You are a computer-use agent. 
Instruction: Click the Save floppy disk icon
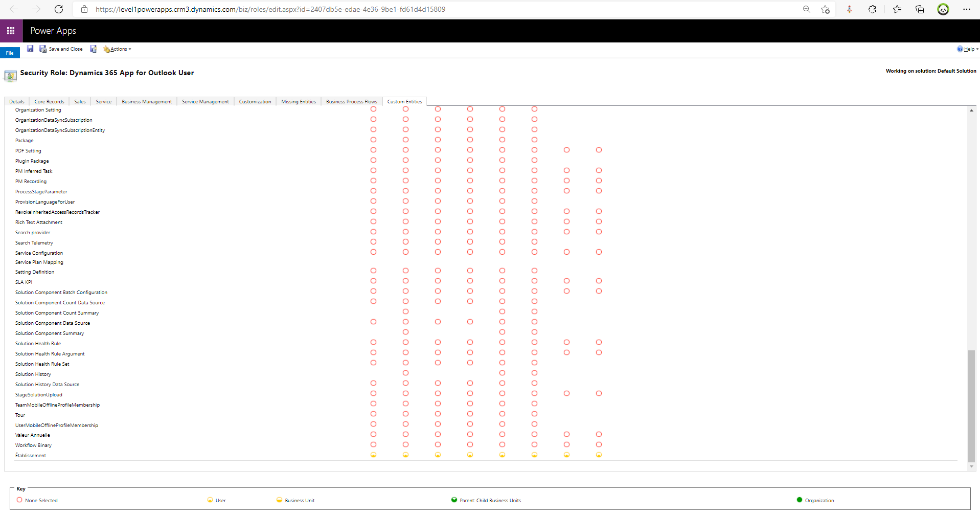click(x=30, y=49)
